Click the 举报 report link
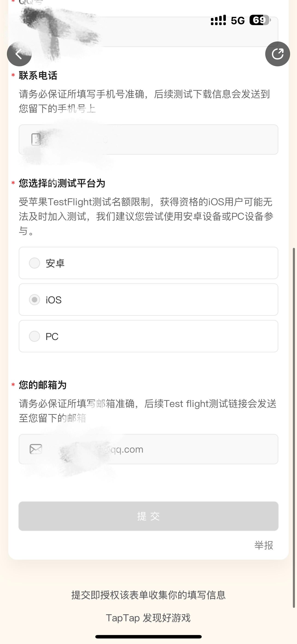Image resolution: width=297 pixels, height=644 pixels. coord(263,545)
